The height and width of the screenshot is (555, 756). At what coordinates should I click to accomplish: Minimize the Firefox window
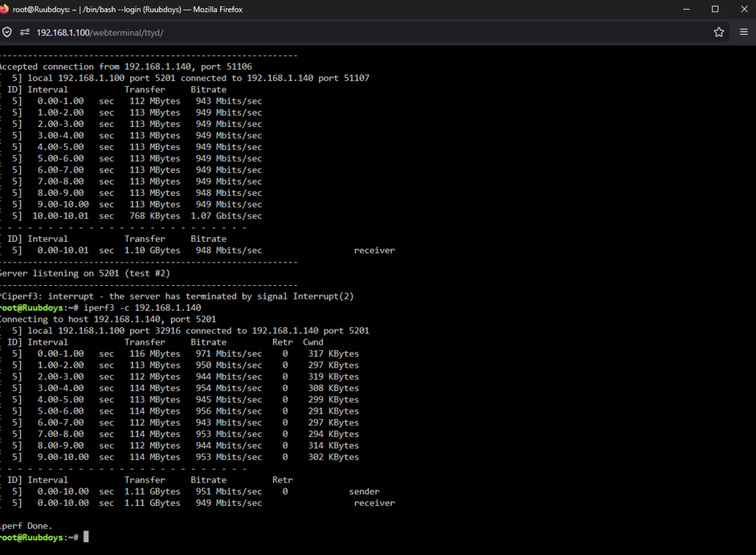coord(686,9)
